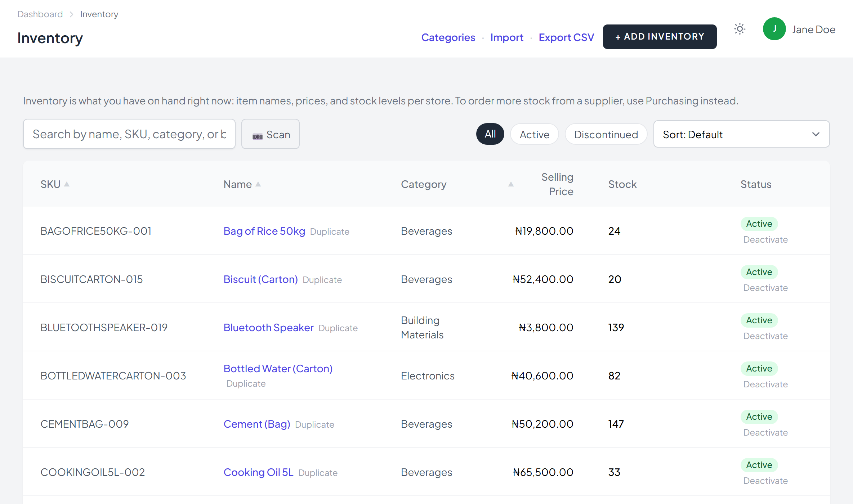Select the All filter pill
The image size is (853, 504).
point(490,134)
